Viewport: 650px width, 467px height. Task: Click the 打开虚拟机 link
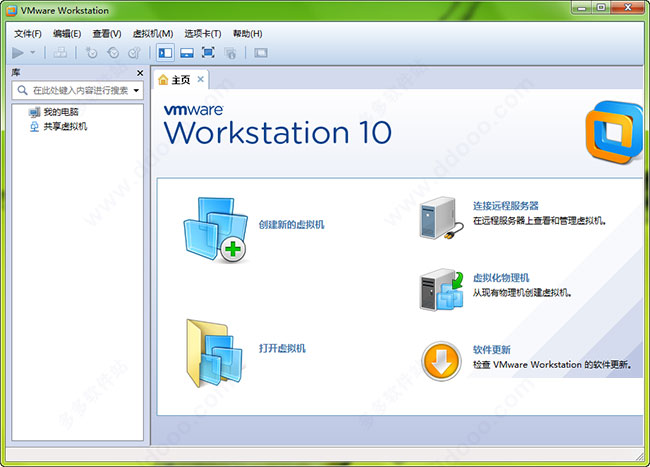(282, 348)
